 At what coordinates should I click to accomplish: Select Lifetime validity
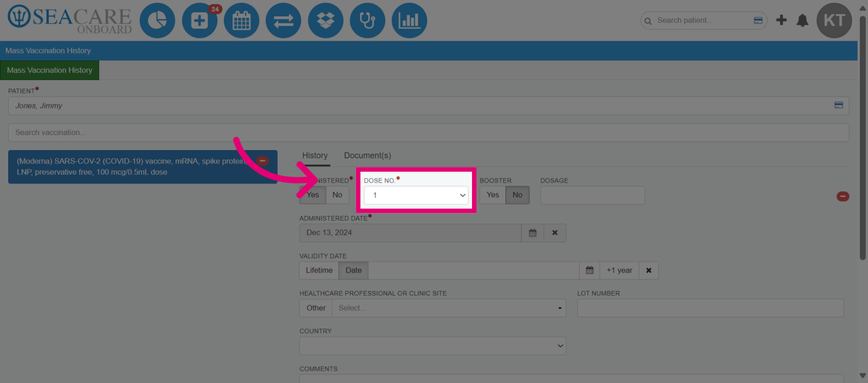(319, 271)
